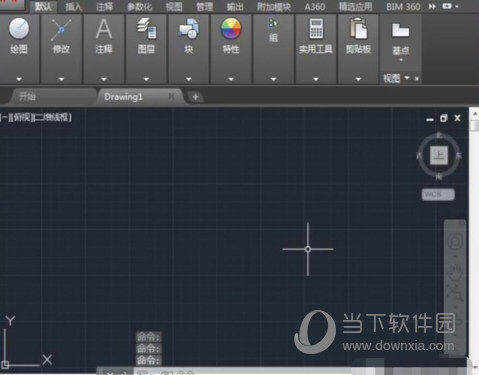Expand the 绘图 panel dropdown arrow

19,79
